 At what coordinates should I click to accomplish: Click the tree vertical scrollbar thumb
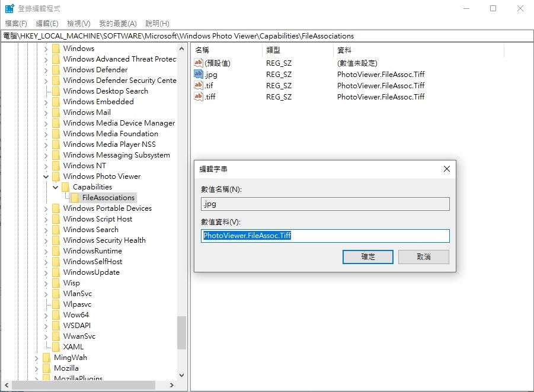point(181,333)
